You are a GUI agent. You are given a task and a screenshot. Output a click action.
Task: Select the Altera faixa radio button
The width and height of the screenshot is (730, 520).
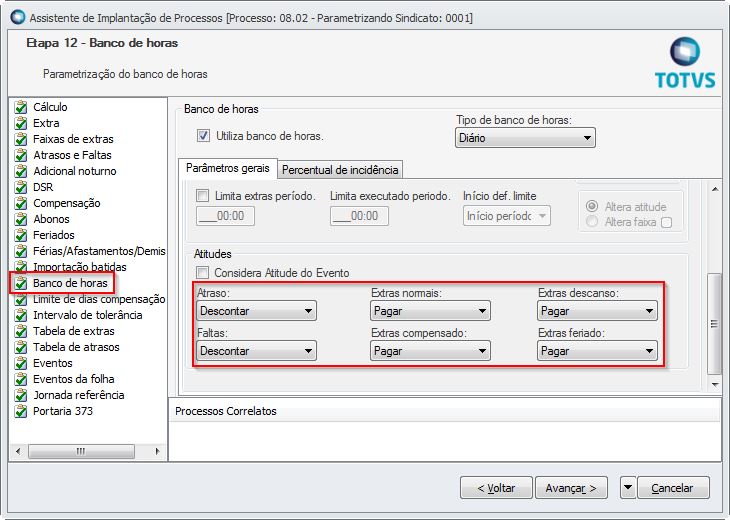(x=592, y=222)
